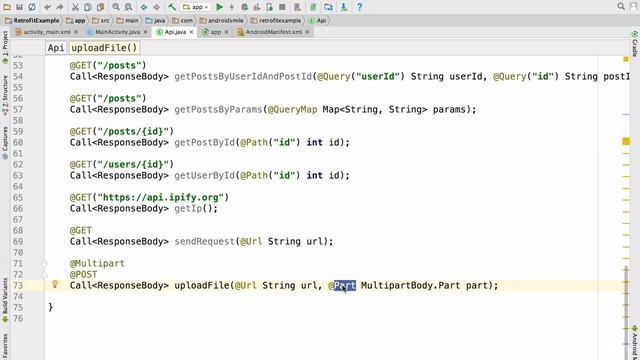
Task: Close the activity_main.xml tab
Action: click(76, 32)
